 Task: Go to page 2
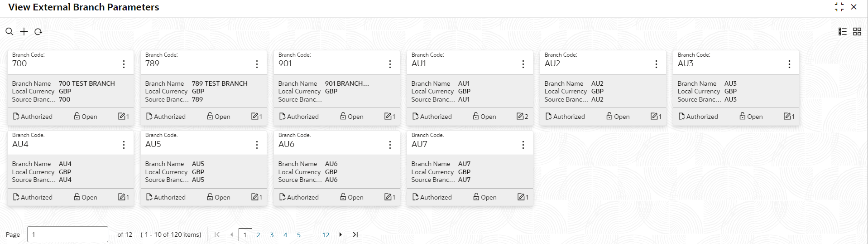point(258,235)
